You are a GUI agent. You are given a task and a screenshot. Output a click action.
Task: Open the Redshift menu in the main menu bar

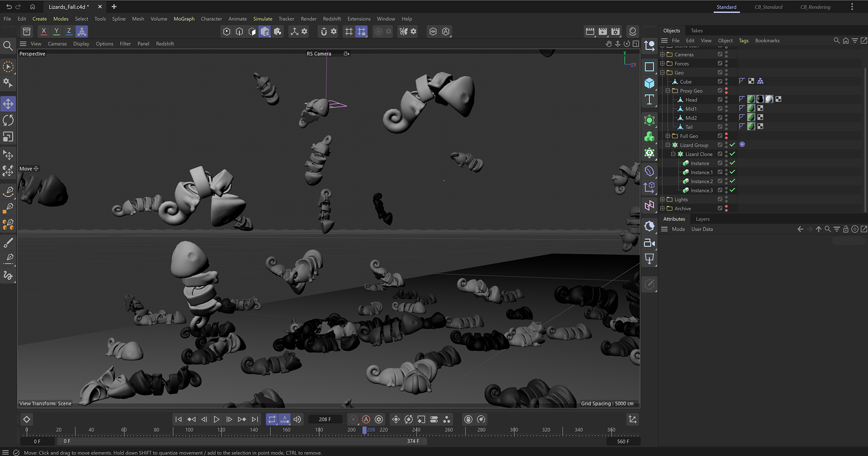tap(332, 19)
